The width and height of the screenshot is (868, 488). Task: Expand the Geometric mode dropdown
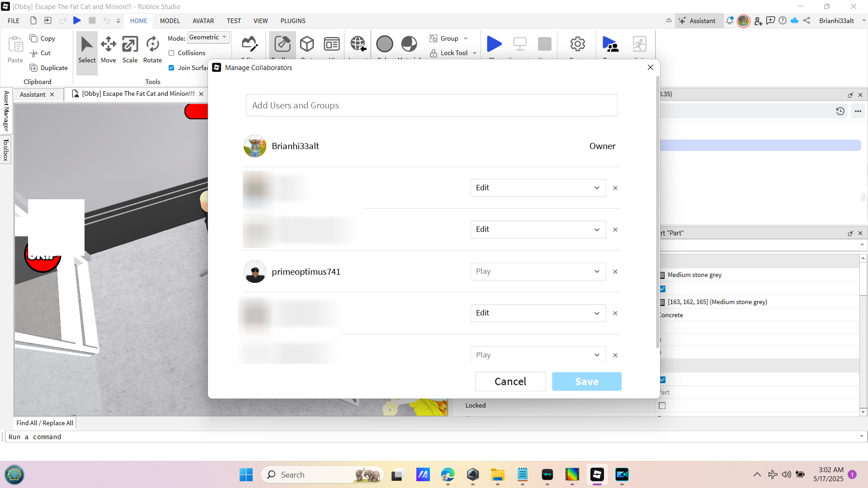coord(208,38)
